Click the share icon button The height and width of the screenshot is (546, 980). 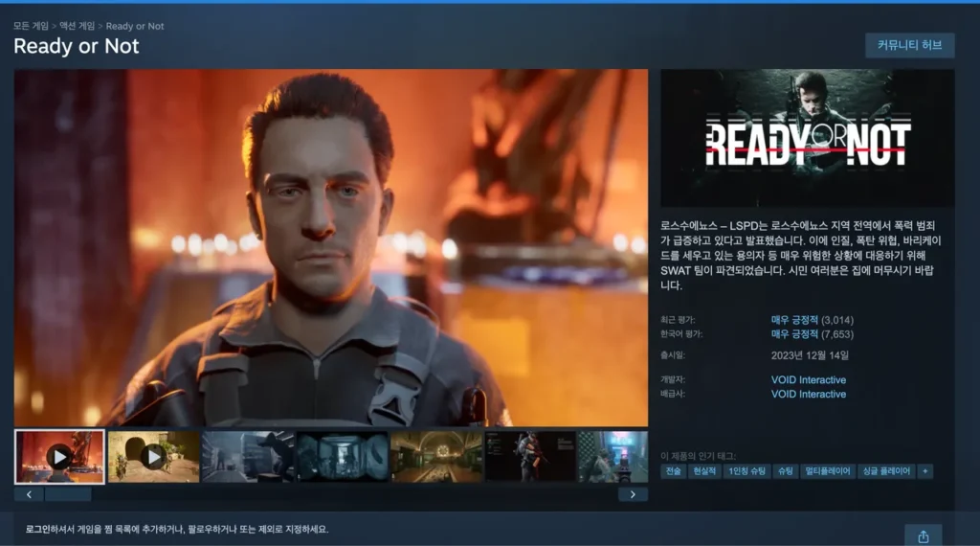[924, 536]
